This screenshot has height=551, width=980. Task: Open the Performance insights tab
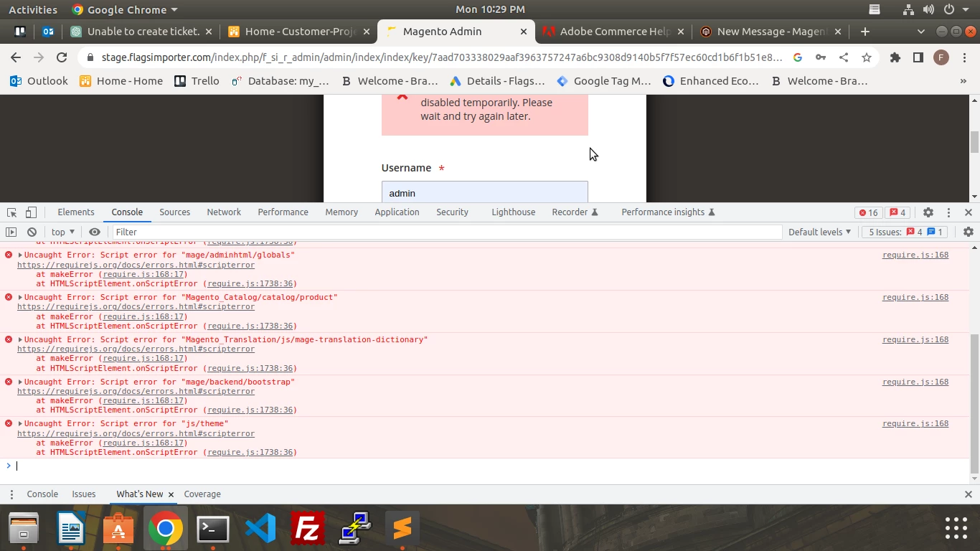[x=668, y=212]
